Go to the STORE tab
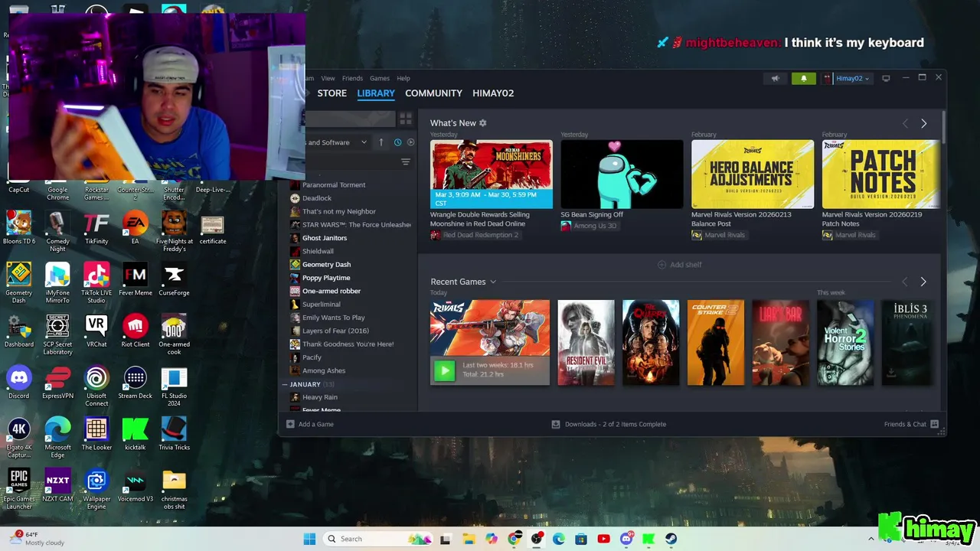 [332, 93]
